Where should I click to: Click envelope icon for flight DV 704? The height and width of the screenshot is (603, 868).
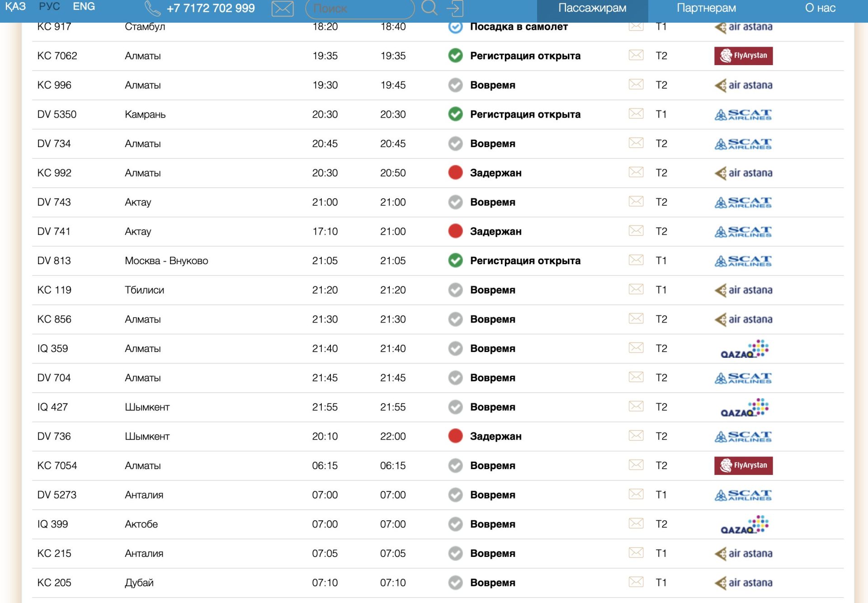(x=636, y=377)
